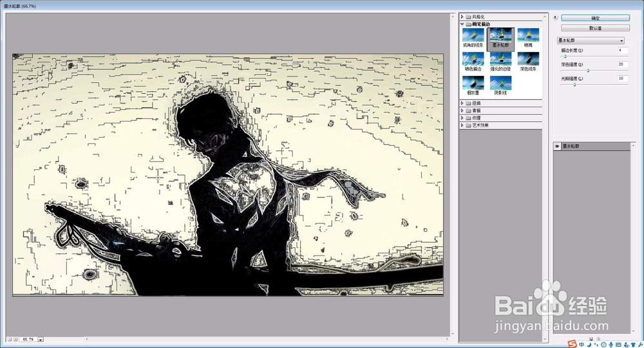This screenshot has height=348, width=644.
Task: Click the 默认值 default button
Action: click(595, 28)
